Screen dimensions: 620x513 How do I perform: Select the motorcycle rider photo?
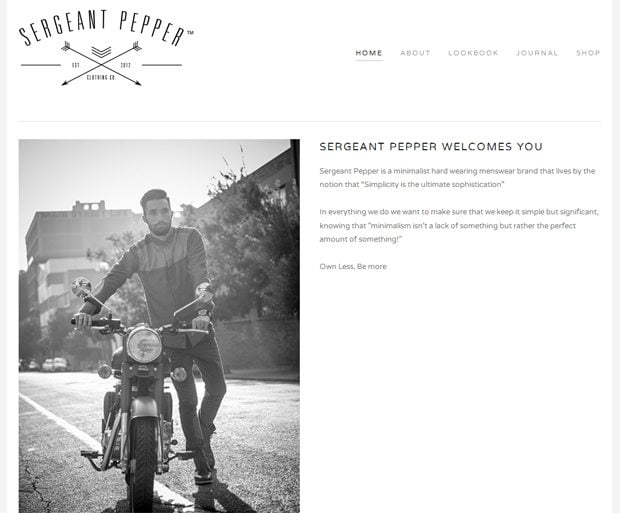click(x=159, y=326)
